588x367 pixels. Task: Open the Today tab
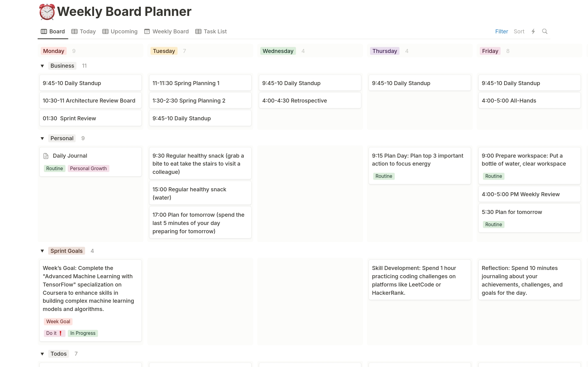[87, 31]
